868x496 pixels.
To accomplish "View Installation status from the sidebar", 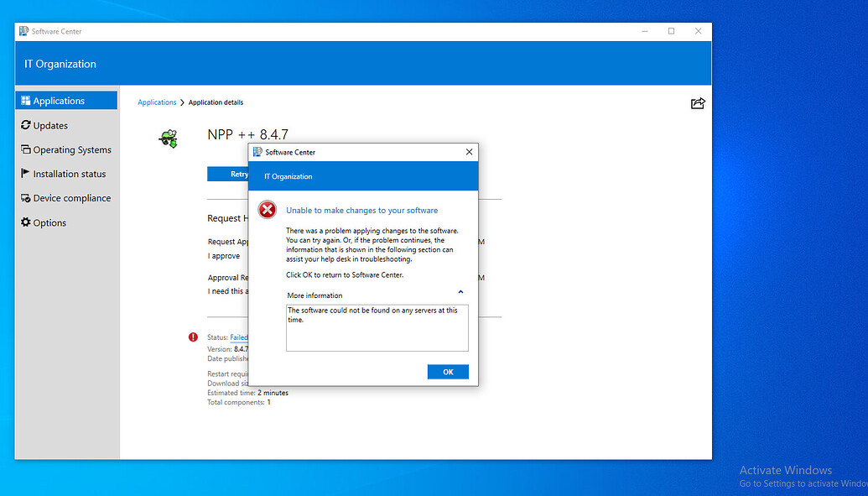I will coord(70,174).
